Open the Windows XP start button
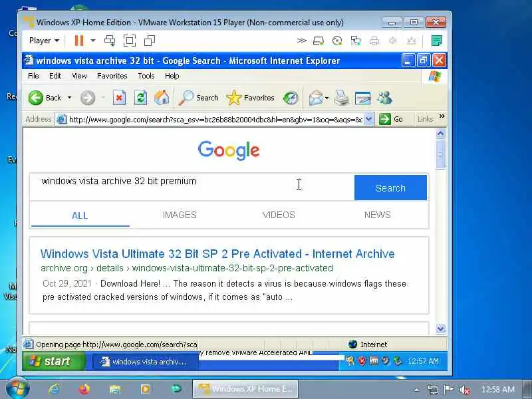Screen dimensions: 532x399 point(54,361)
